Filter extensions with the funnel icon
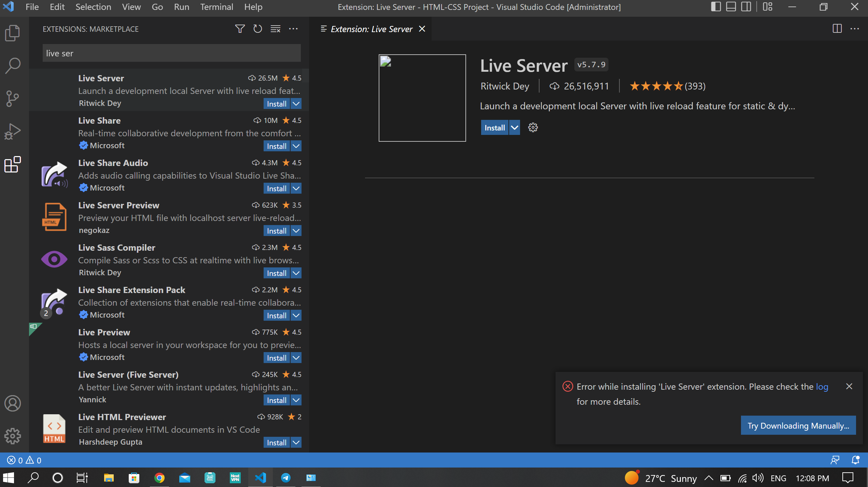Image resolution: width=868 pixels, height=487 pixels. pyautogui.click(x=240, y=29)
